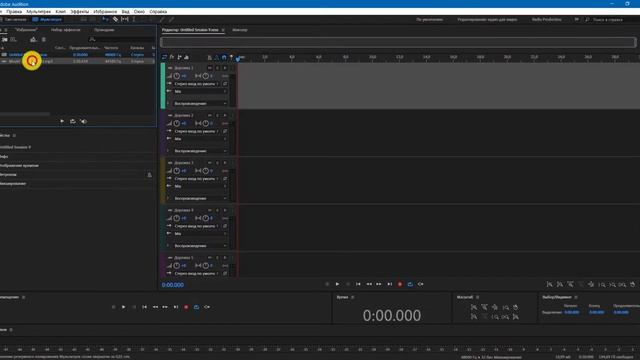The height and width of the screenshot is (360, 640).
Task: Toggle auto-play speaker in Files panel
Action: [84, 121]
